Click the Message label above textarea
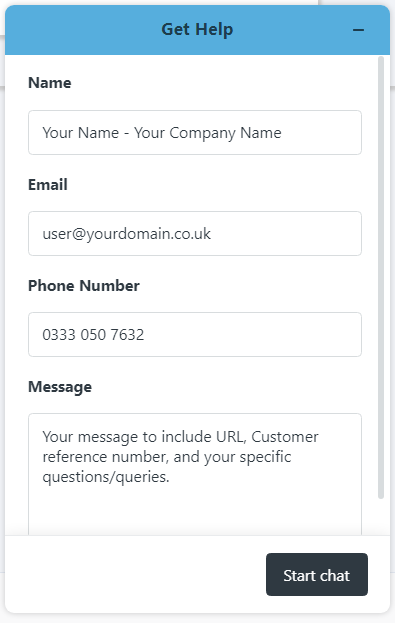 pos(60,387)
